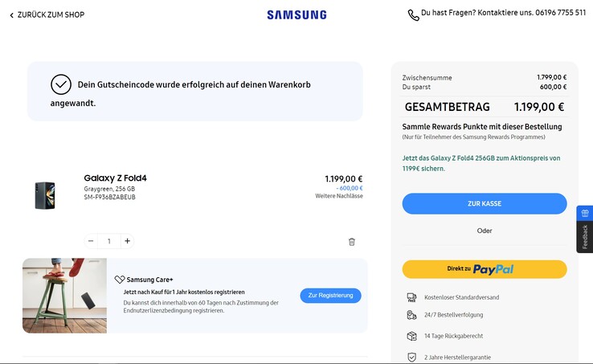Open the Galaxy Z Fold4 product title
The image size is (593, 364).
pos(115,178)
